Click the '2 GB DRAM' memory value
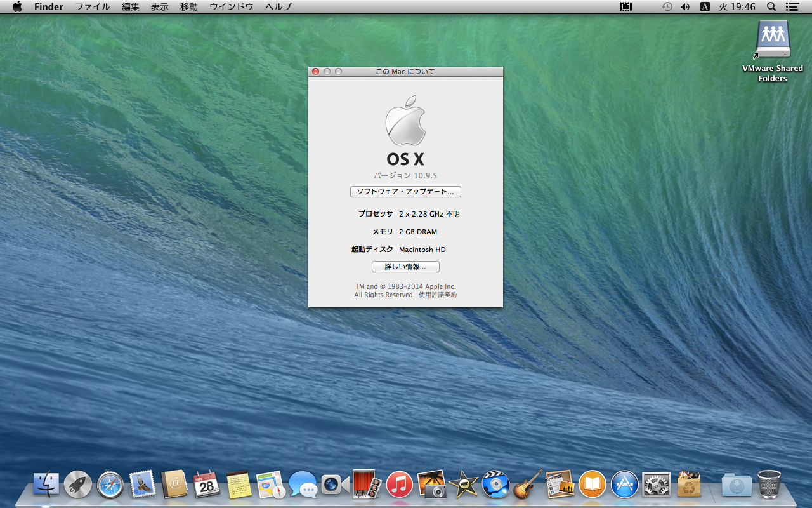 418,232
